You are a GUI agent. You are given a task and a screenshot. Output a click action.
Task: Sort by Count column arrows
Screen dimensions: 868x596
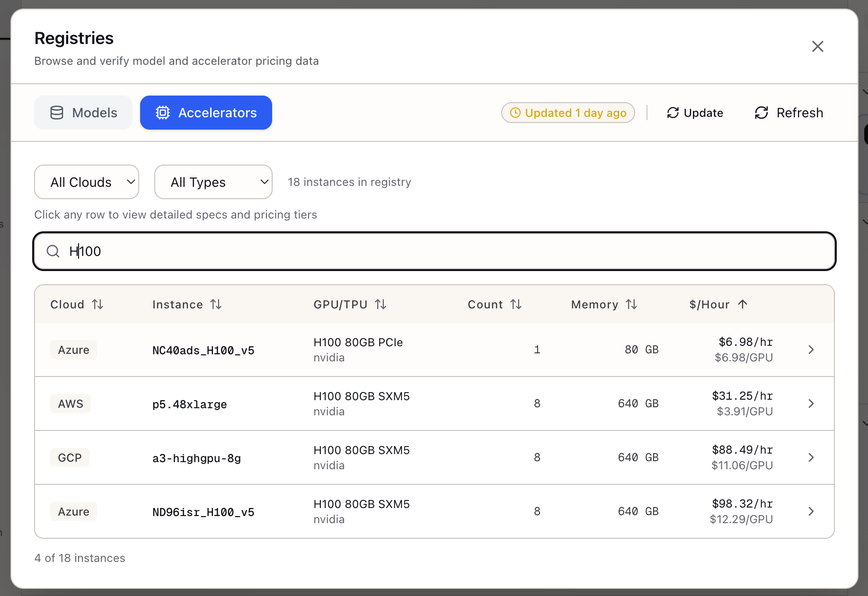(516, 304)
